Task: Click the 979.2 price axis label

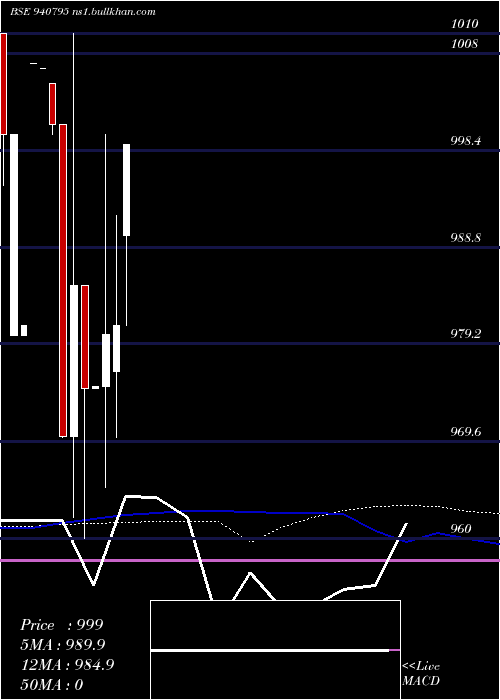Action: pos(466,334)
